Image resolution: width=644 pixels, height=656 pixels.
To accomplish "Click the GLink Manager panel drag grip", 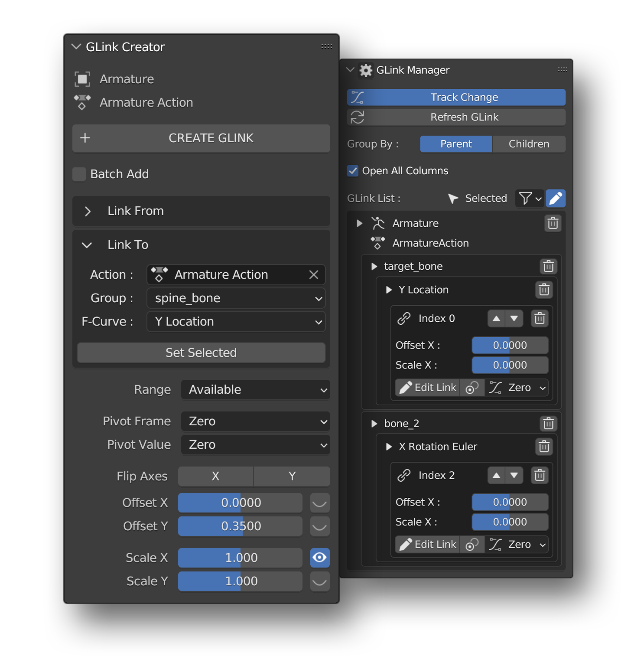I will coord(563,69).
